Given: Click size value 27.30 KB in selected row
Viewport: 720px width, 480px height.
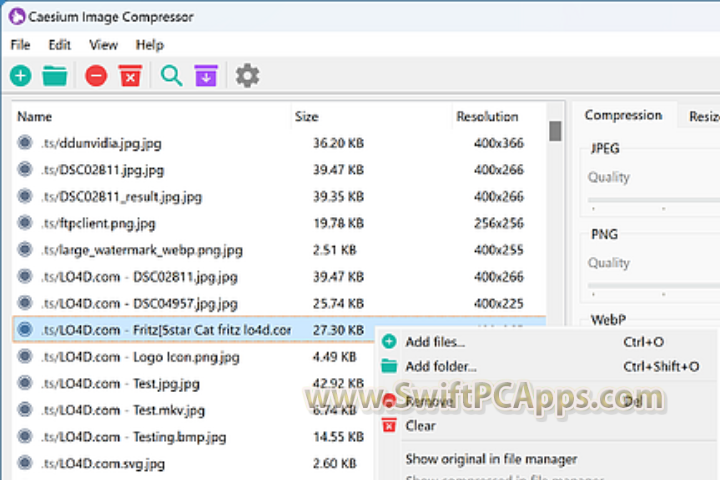Looking at the screenshot, I should tap(338, 329).
